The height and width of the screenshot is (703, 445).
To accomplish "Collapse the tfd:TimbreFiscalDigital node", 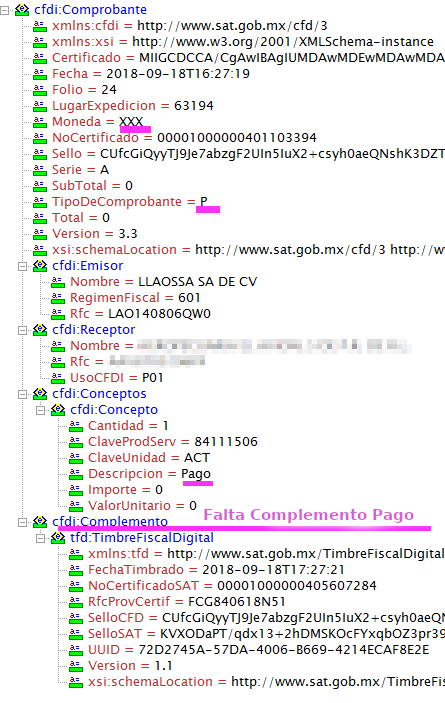I will tap(40, 538).
